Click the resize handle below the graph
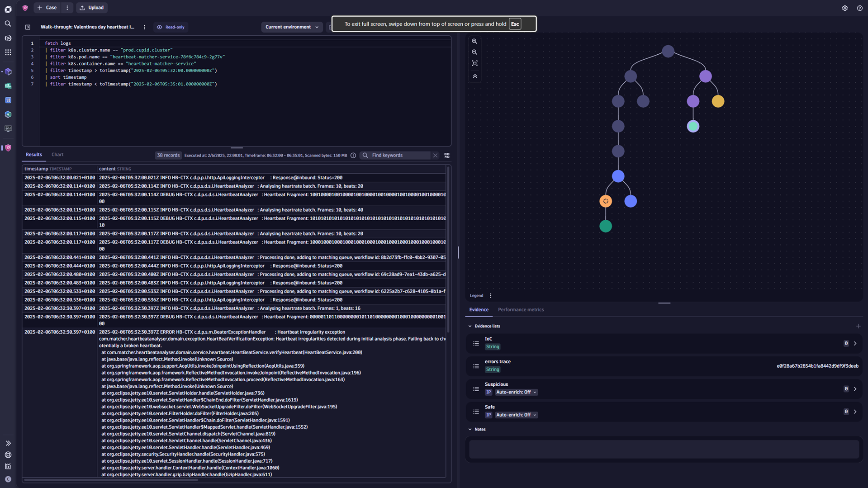 pyautogui.click(x=664, y=303)
